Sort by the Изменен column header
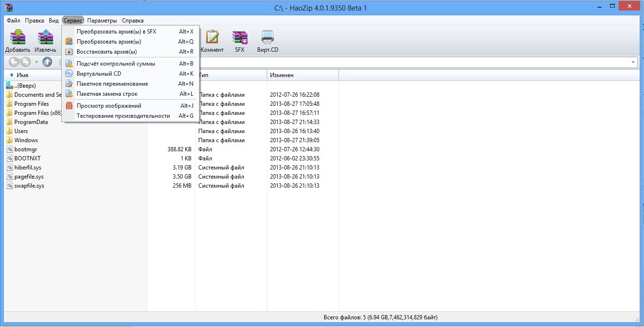Screen dimensions: 644x327 tap(303, 75)
